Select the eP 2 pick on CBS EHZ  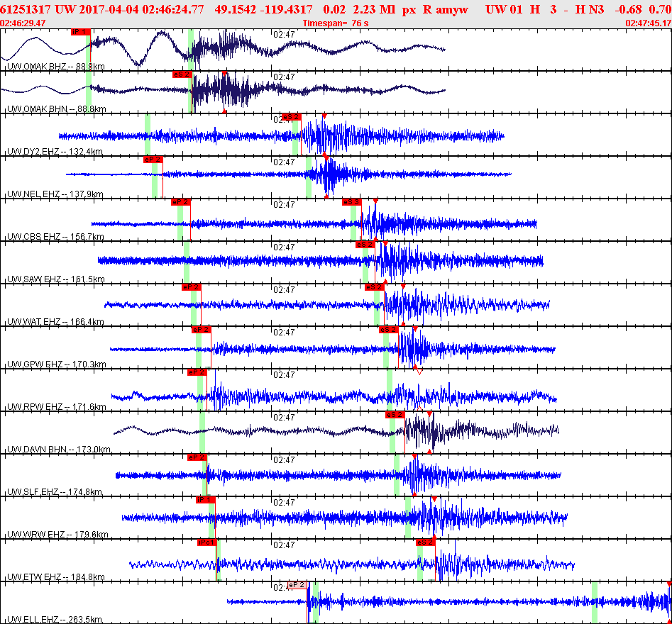pos(180,201)
